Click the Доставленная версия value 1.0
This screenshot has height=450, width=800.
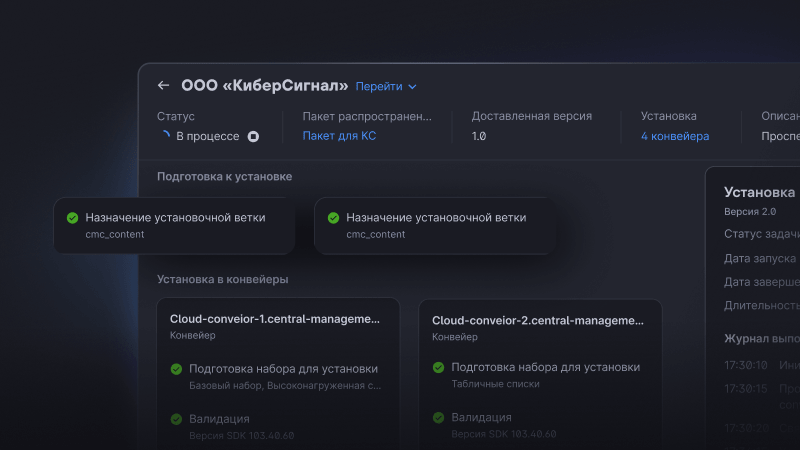pyautogui.click(x=479, y=136)
